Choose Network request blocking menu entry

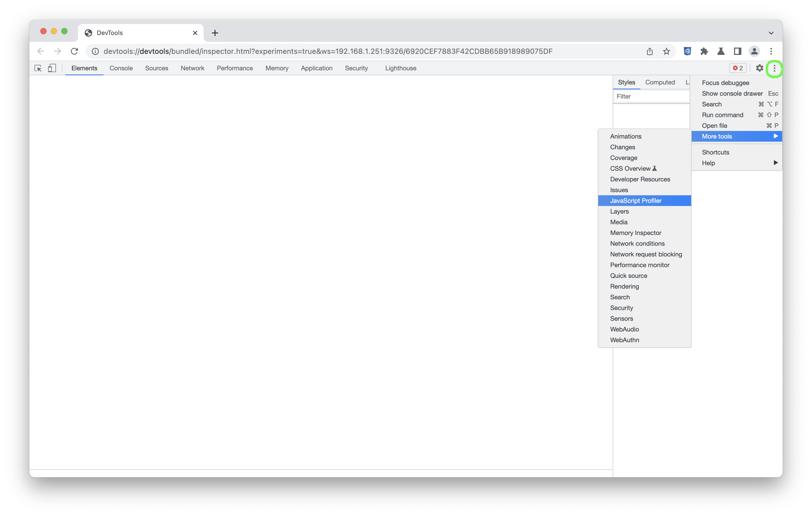[646, 254]
